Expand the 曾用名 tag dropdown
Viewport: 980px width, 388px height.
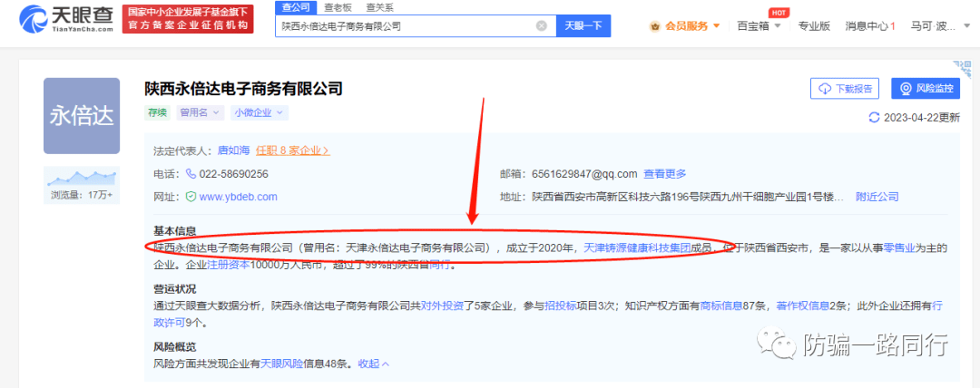200,112
